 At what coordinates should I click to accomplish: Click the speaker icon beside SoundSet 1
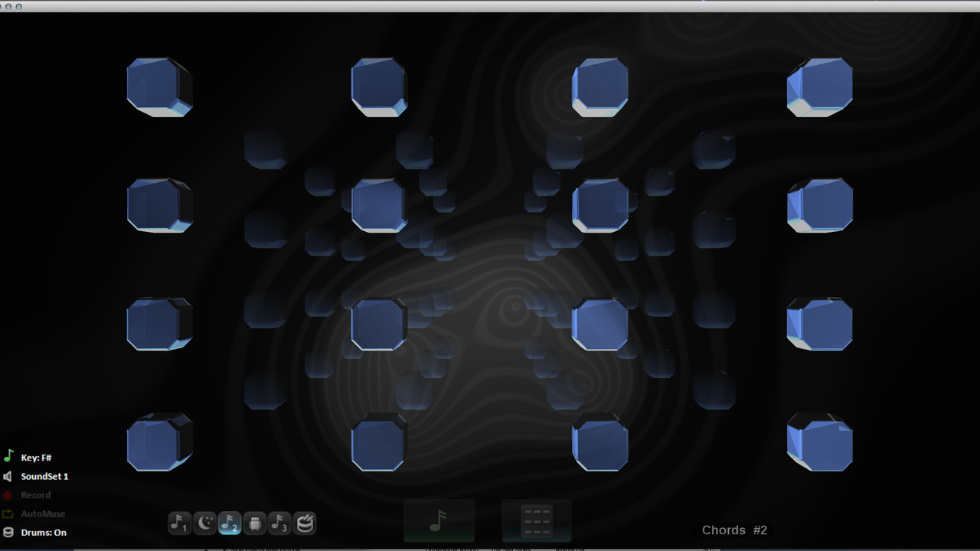[8, 476]
